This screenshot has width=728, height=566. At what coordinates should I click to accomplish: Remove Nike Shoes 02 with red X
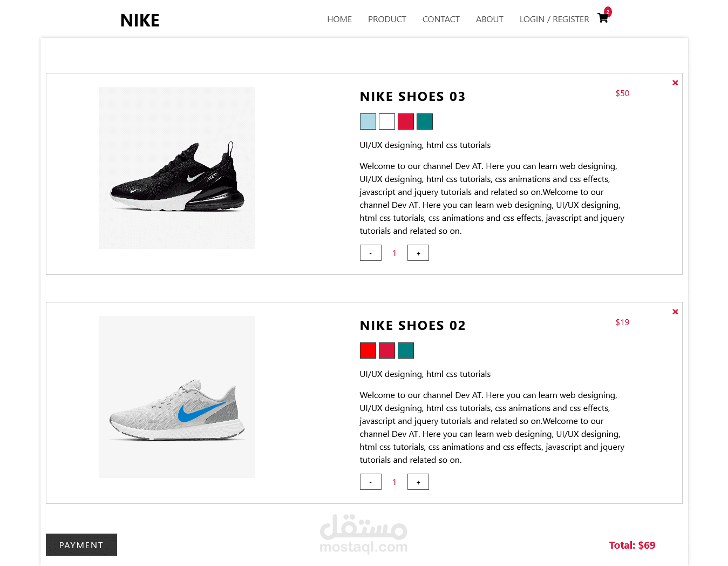(x=675, y=312)
